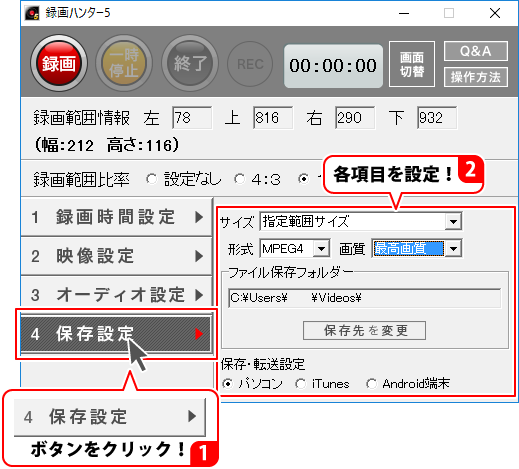Open the 操作方法 instructions button
The image size is (519, 469).
pyautogui.click(x=476, y=77)
